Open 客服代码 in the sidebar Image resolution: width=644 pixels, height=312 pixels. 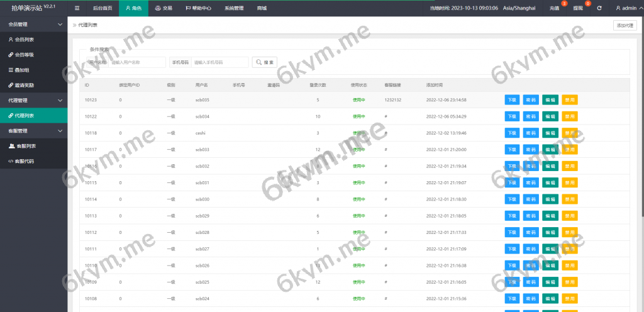tap(25, 161)
